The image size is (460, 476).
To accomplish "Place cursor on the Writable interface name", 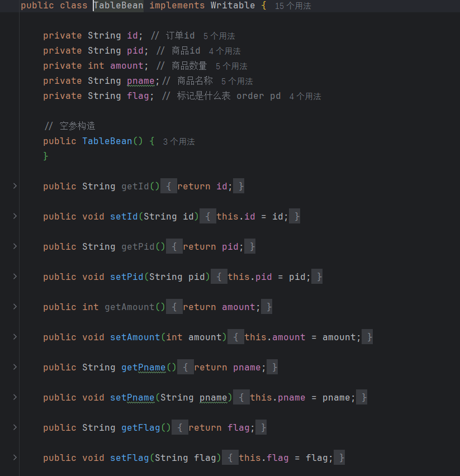I will [233, 6].
